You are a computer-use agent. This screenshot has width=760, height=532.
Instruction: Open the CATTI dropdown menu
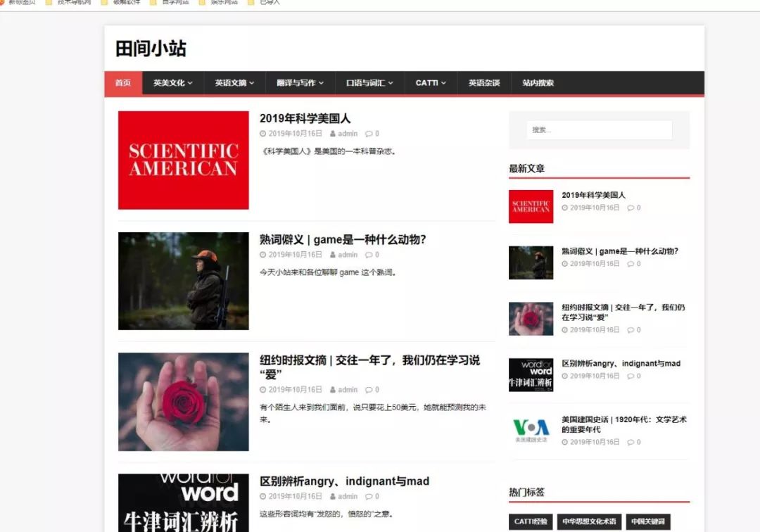(430, 82)
